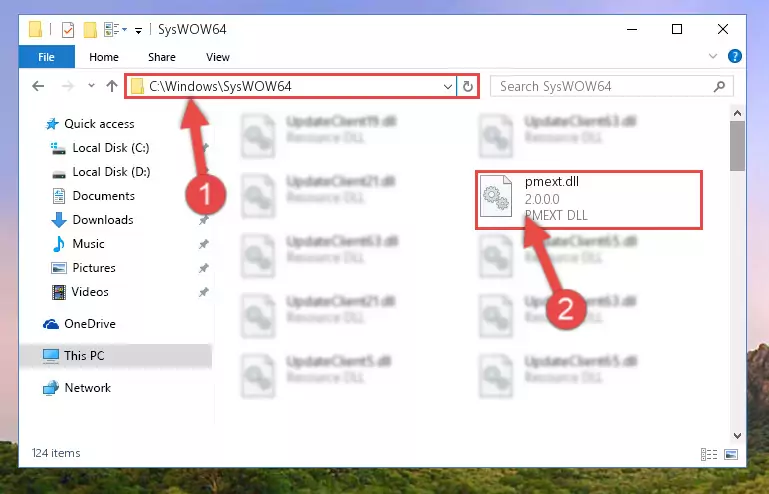Switch to Details view in status bar

709,455
